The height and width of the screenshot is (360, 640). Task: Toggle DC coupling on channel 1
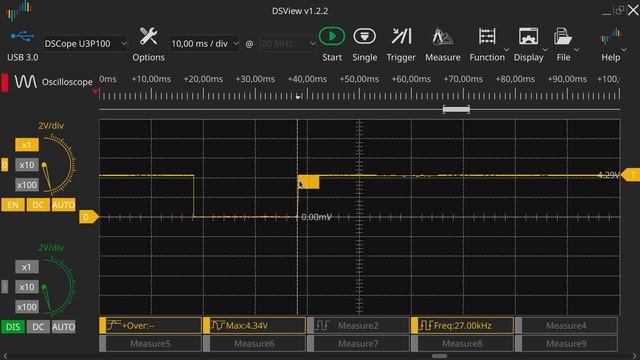38,327
